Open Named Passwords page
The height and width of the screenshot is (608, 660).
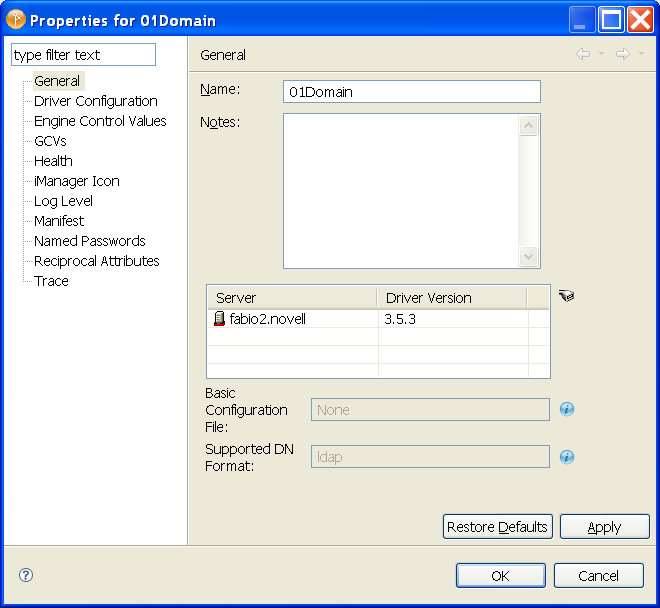[90, 241]
